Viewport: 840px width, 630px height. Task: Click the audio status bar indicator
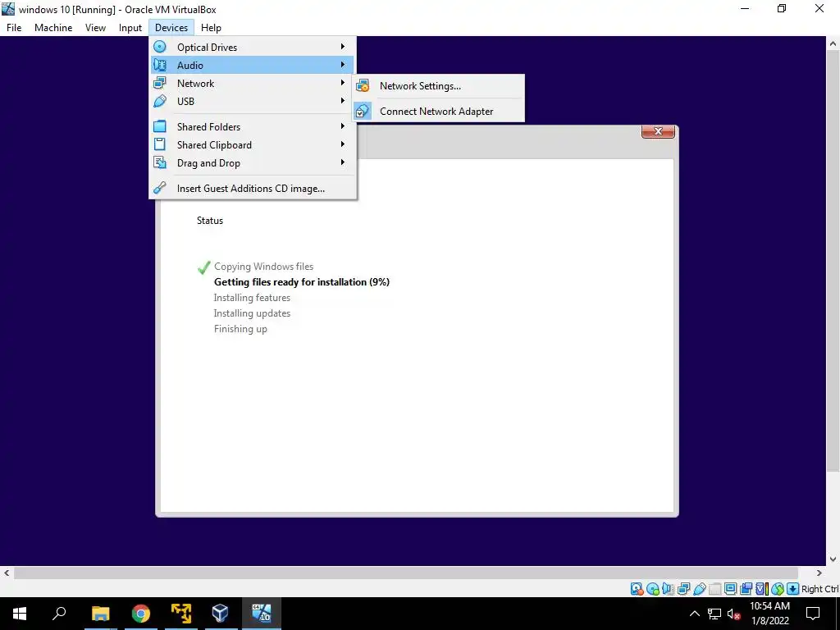(x=668, y=589)
